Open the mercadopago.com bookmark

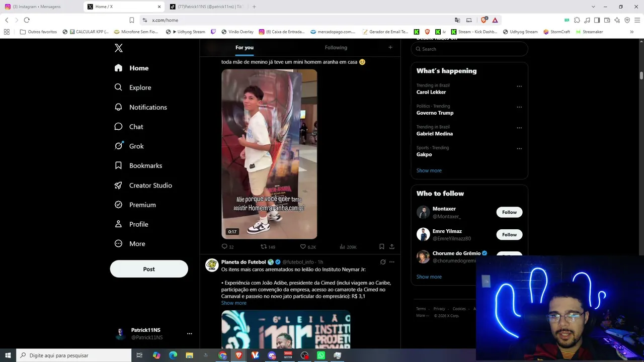[333, 32]
